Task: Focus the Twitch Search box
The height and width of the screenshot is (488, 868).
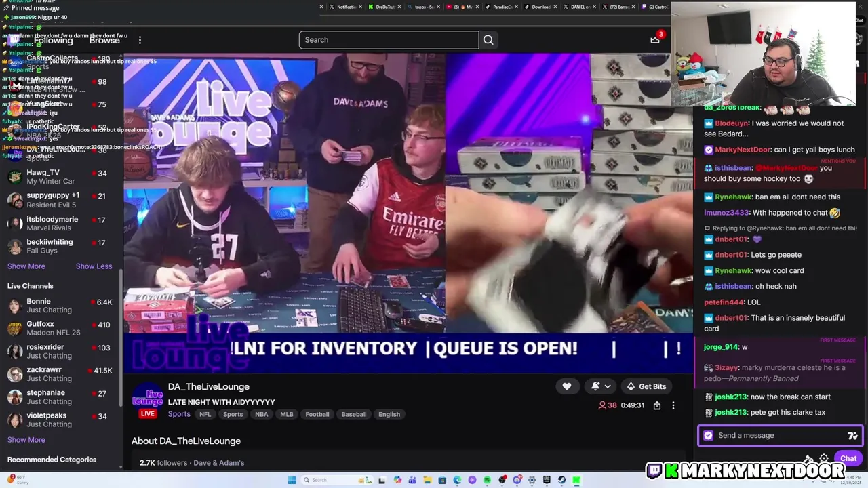Action: click(x=389, y=40)
